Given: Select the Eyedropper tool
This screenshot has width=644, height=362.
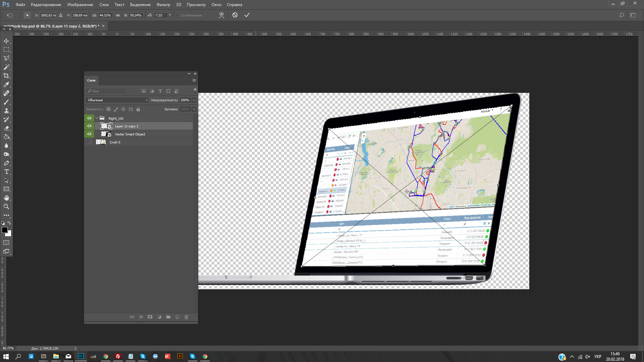Looking at the screenshot, I should (6, 84).
